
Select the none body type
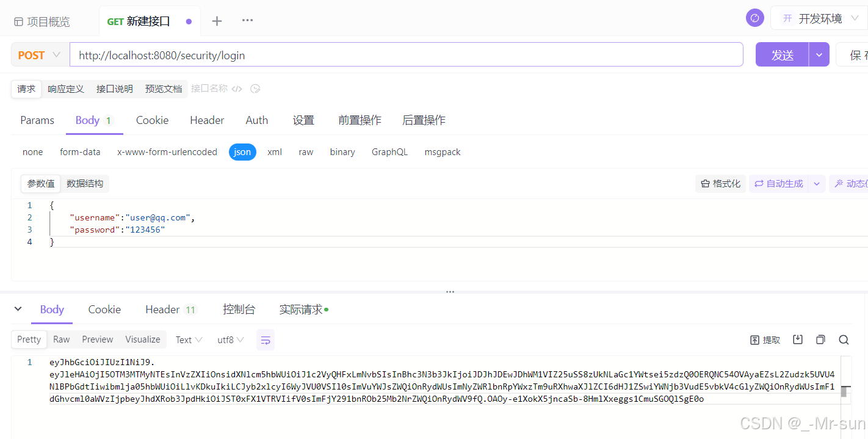pos(33,152)
